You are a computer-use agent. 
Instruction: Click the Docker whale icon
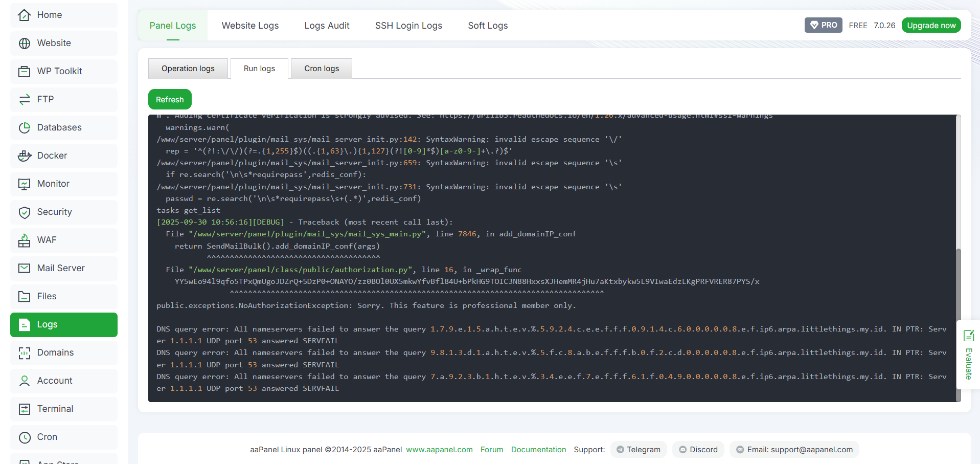click(24, 156)
